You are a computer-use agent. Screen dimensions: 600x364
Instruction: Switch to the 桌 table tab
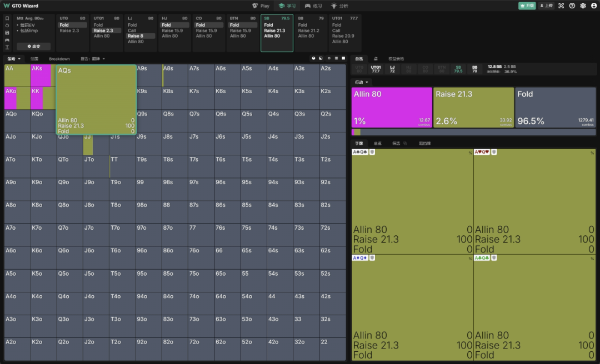376,59
